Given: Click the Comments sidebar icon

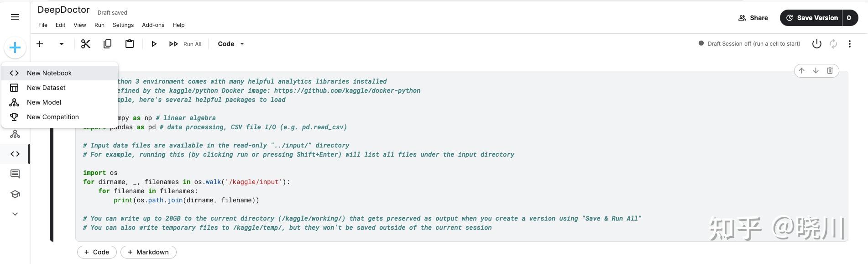Looking at the screenshot, I should (x=15, y=174).
